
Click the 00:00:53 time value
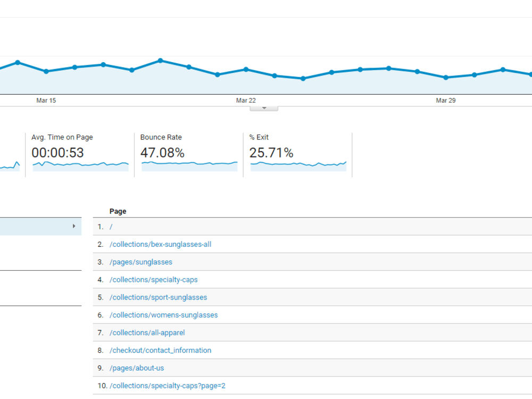click(x=57, y=153)
